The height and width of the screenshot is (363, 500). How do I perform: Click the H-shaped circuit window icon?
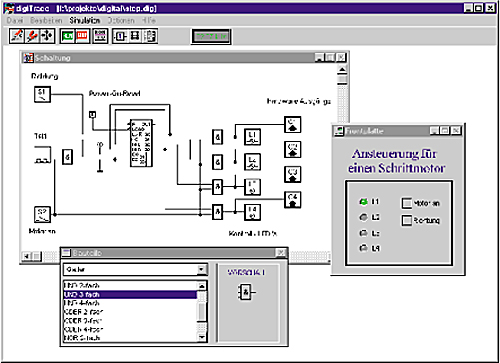[x=135, y=36]
